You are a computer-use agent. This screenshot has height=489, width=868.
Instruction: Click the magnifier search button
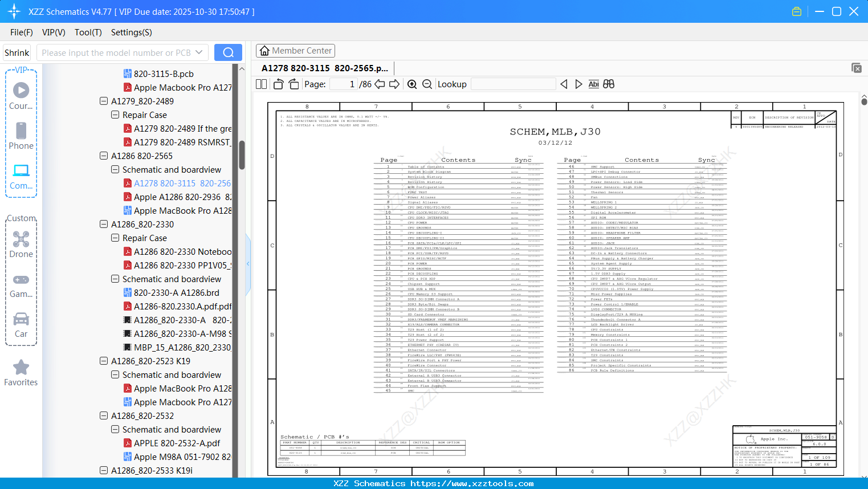[228, 52]
